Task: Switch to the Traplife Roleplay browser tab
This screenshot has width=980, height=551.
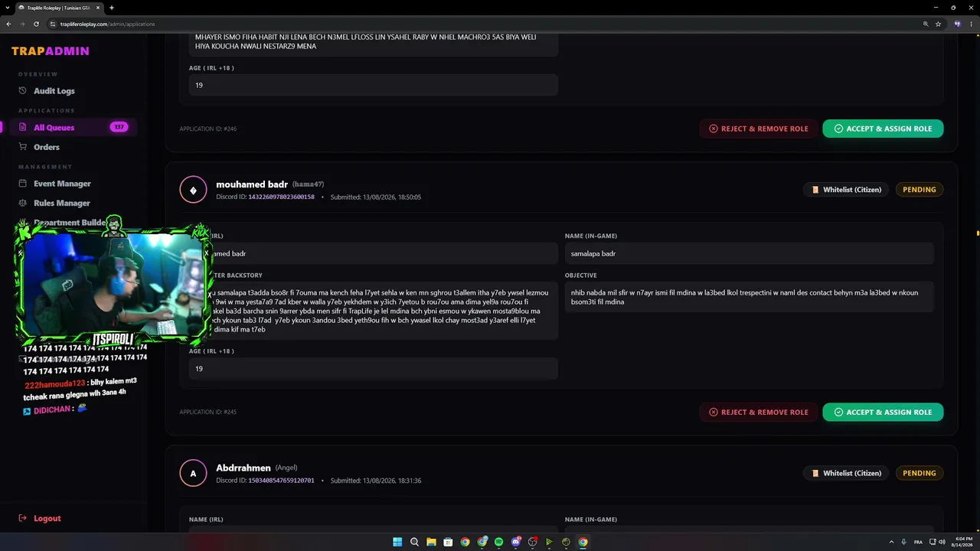Action: 59,8
